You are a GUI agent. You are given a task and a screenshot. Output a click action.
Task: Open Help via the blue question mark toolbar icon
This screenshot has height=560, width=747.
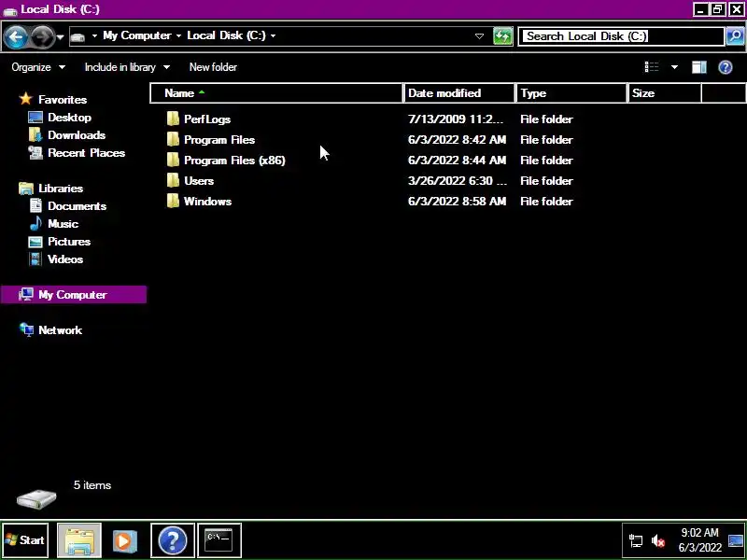tap(726, 67)
